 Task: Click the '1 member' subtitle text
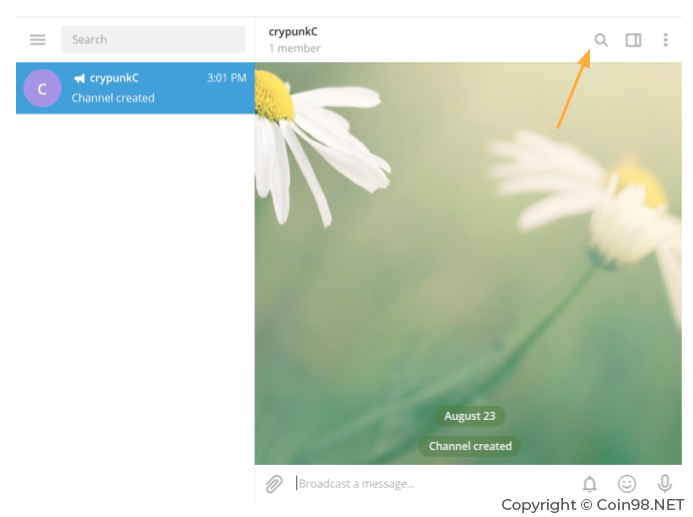(295, 48)
